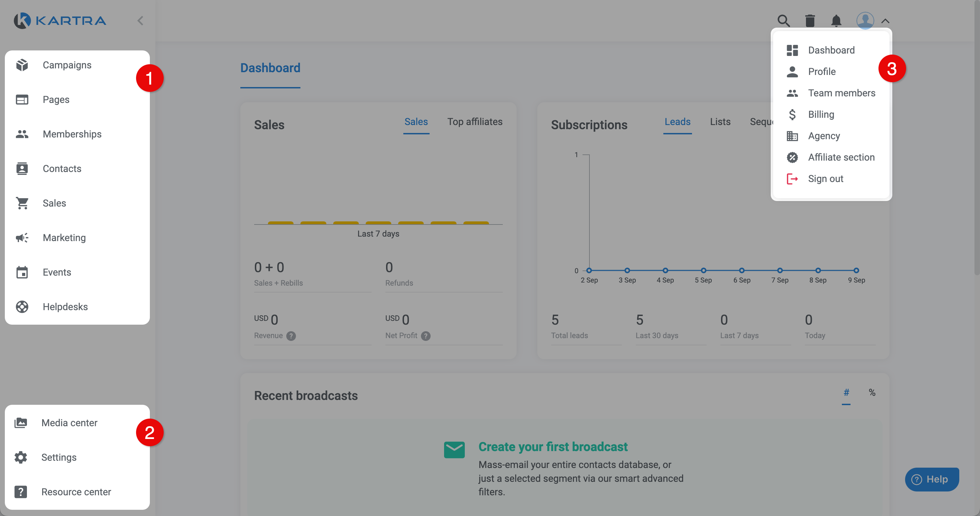Open the trash bin icon

[x=809, y=20]
